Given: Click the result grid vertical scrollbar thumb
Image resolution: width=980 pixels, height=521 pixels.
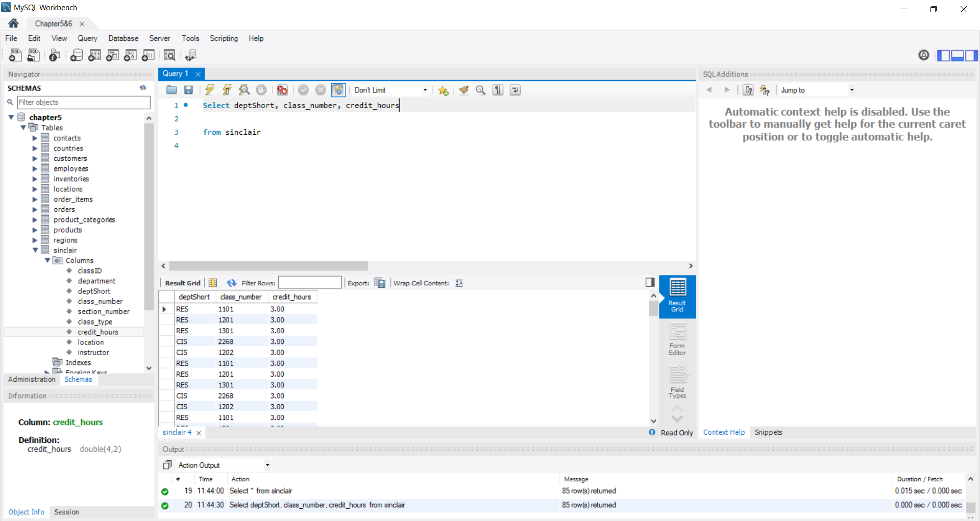Looking at the screenshot, I should pos(653,308).
